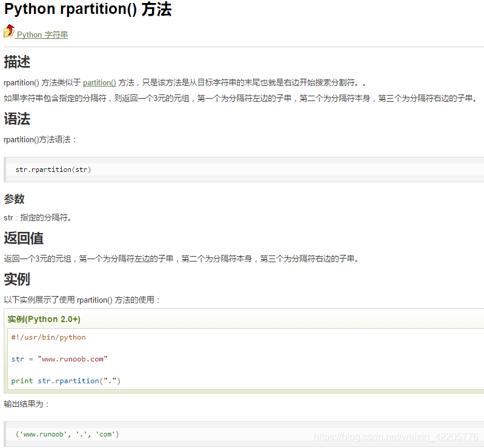Click the rpartition()方法语法： text
Image resolution: width=484 pixels, height=448 pixels.
tap(40, 140)
